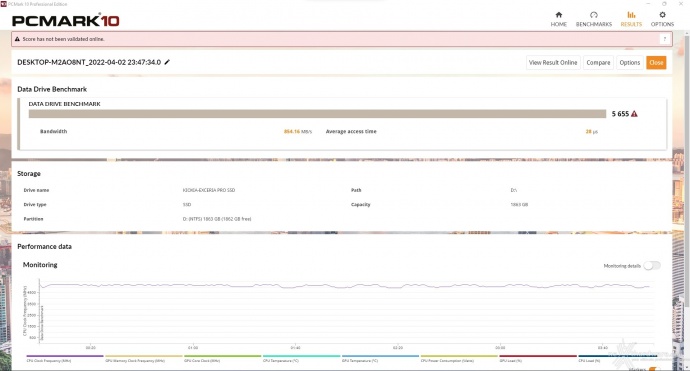The height and width of the screenshot is (371, 690).
Task: Click the Compare button
Action: [598, 62]
